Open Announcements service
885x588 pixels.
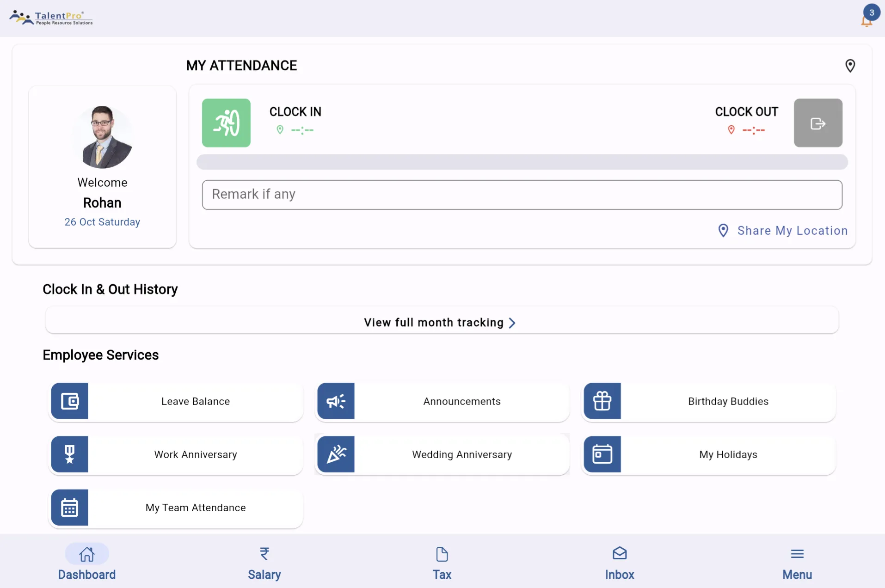point(443,401)
